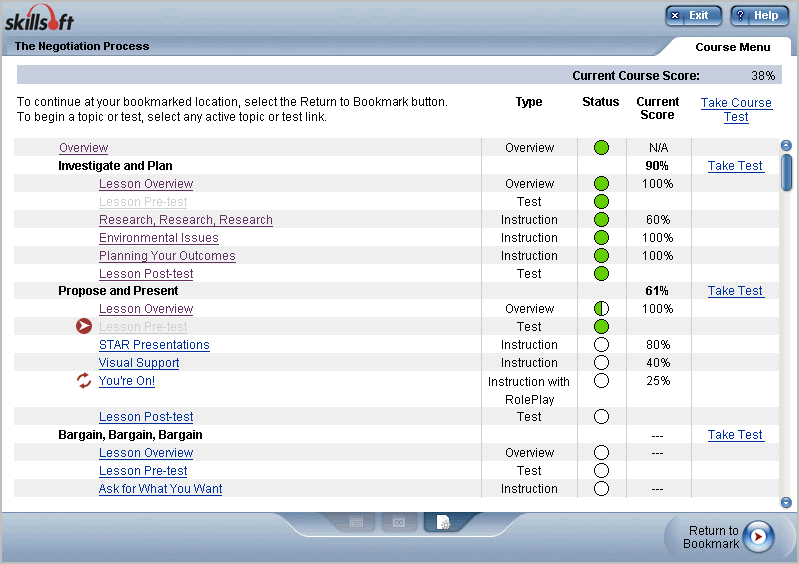Open the STAR Presentations topic
This screenshot has width=799, height=564.
(154, 345)
